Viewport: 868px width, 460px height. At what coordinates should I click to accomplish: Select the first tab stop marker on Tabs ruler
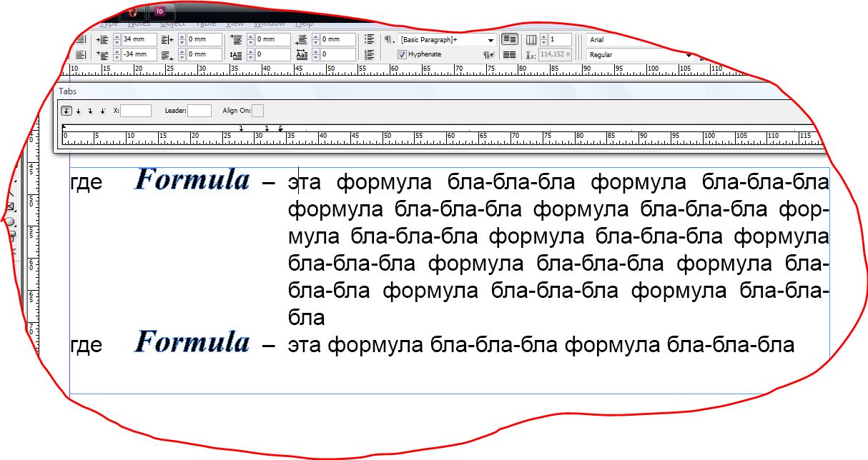(241, 129)
